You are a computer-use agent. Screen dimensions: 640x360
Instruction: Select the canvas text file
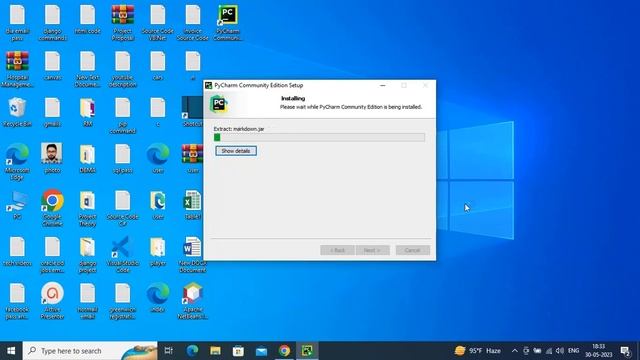pos(52,65)
